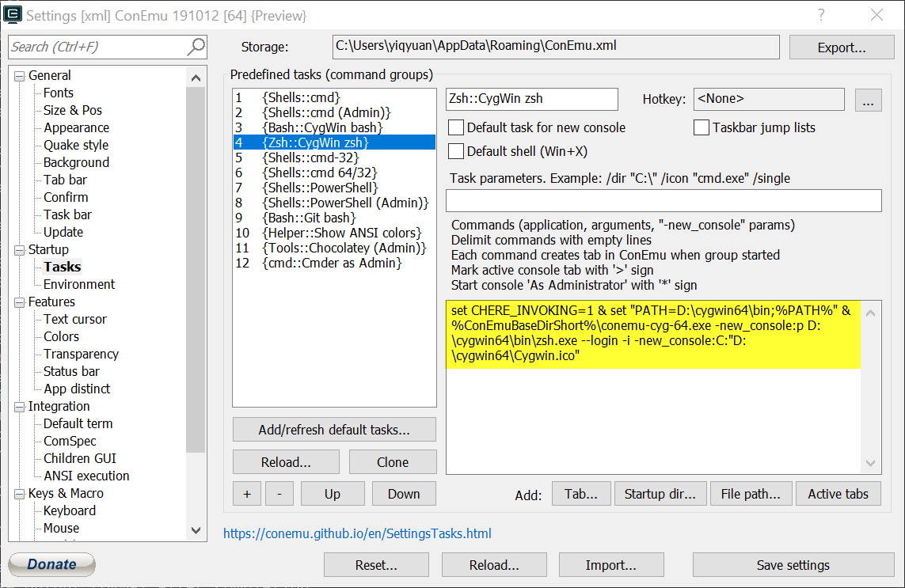Collapse the General settings section
Image resolution: width=905 pixels, height=588 pixels.
[x=17, y=75]
